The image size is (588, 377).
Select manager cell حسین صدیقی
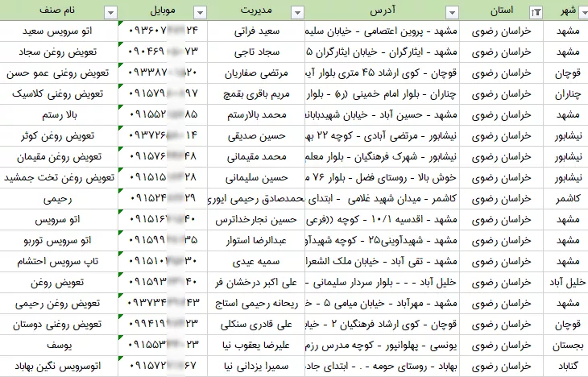point(256,136)
